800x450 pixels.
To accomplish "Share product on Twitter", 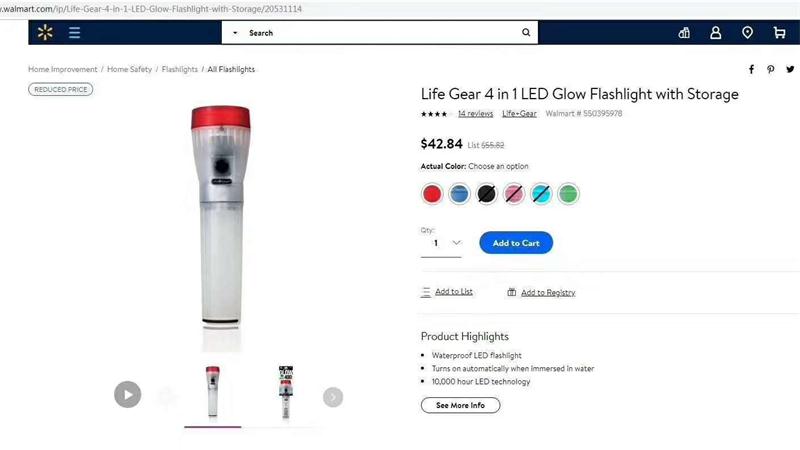I will coord(790,69).
